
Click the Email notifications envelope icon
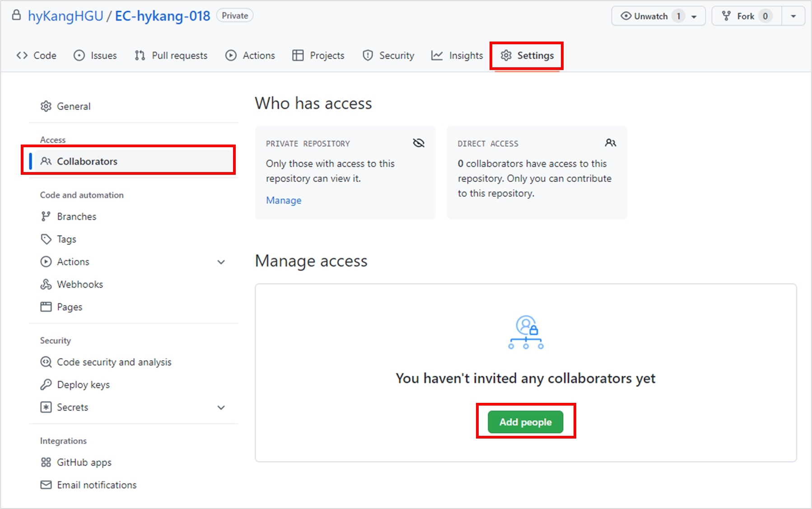point(46,485)
